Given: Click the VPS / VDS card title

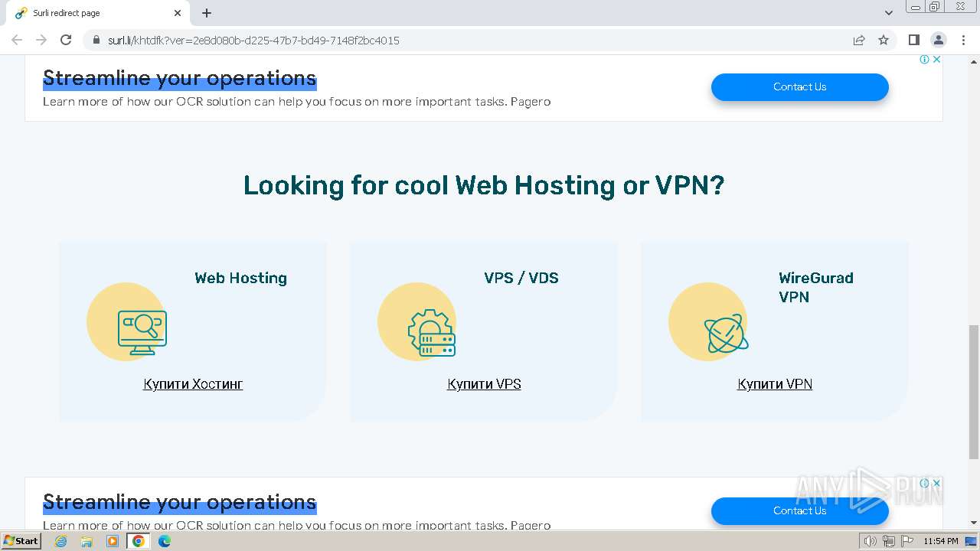Looking at the screenshot, I should [x=521, y=278].
